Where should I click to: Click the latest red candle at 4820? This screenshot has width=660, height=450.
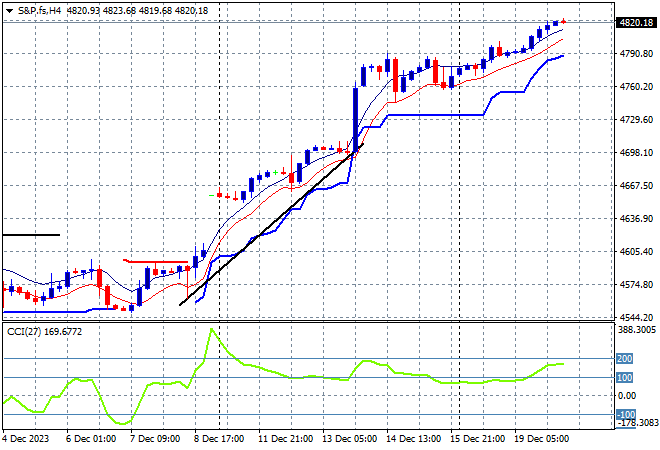pos(564,21)
